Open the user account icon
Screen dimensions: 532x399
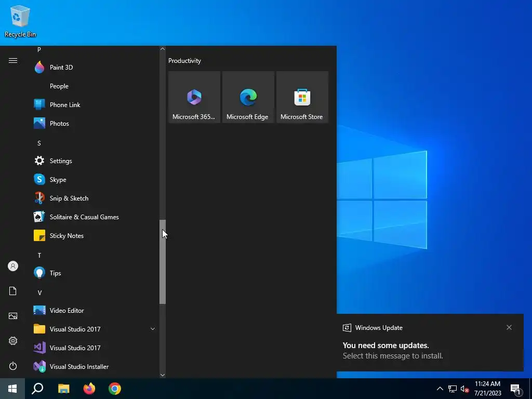13,266
